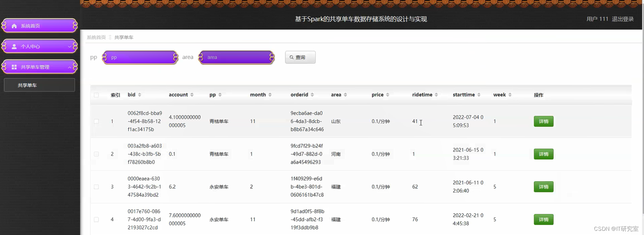The height and width of the screenshot is (235, 644).
Task: Click 共享单车 in the breadcrumb
Action: click(x=124, y=37)
